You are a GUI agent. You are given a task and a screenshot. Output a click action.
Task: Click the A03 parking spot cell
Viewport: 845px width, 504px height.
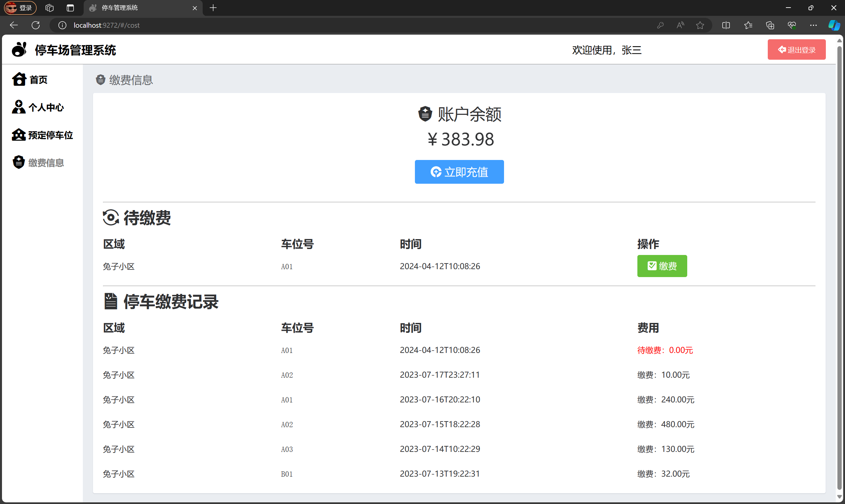tap(287, 449)
